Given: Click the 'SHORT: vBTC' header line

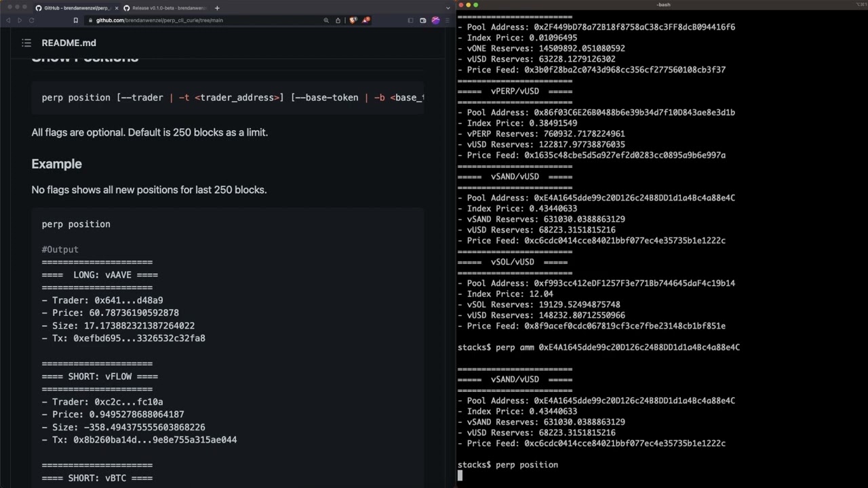Looking at the screenshot, I should [x=97, y=479].
